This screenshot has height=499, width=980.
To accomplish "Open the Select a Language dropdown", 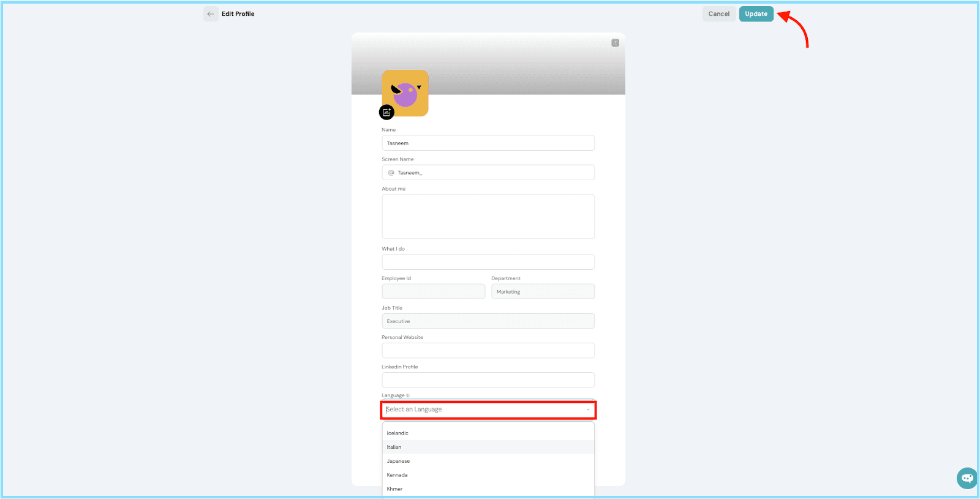I will pos(484,409).
